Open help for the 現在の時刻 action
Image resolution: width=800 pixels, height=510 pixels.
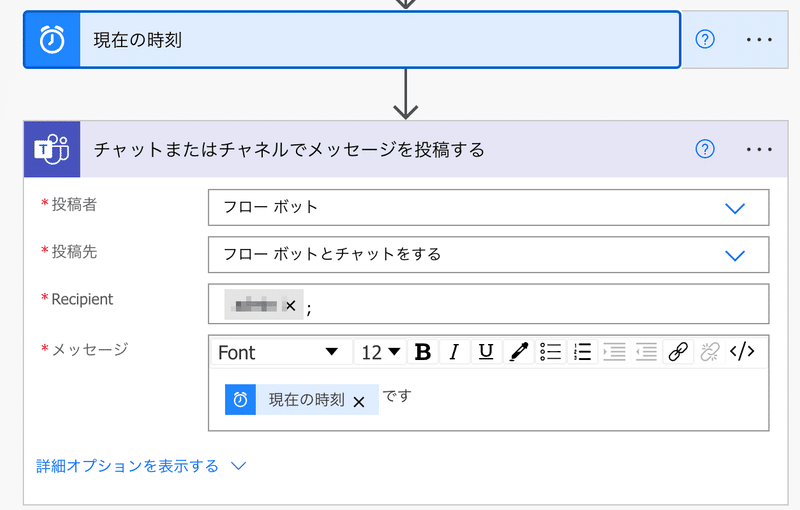coord(705,39)
